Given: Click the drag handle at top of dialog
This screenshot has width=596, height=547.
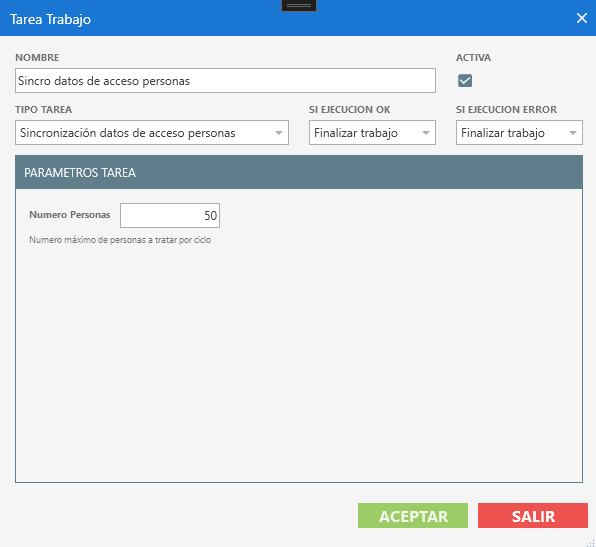Looking at the screenshot, I should pos(299,5).
